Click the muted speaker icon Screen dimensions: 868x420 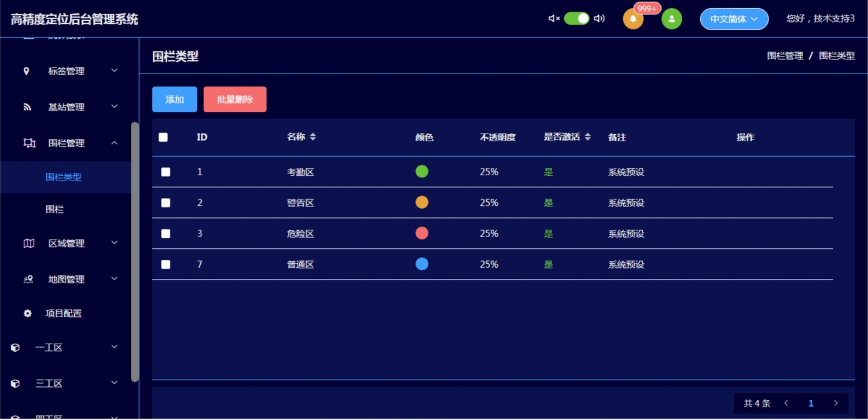pos(554,19)
